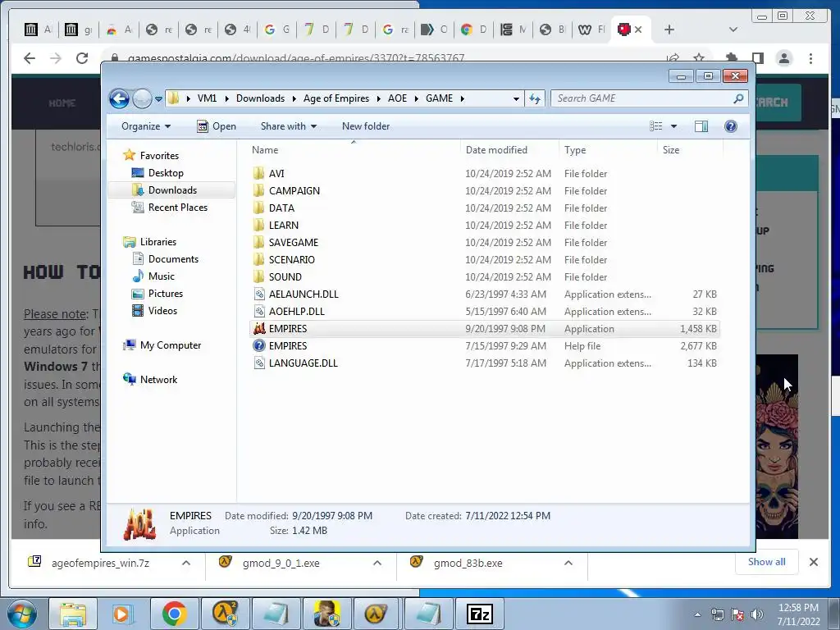Select the AVI folder icon
840x630 pixels.
(x=258, y=174)
